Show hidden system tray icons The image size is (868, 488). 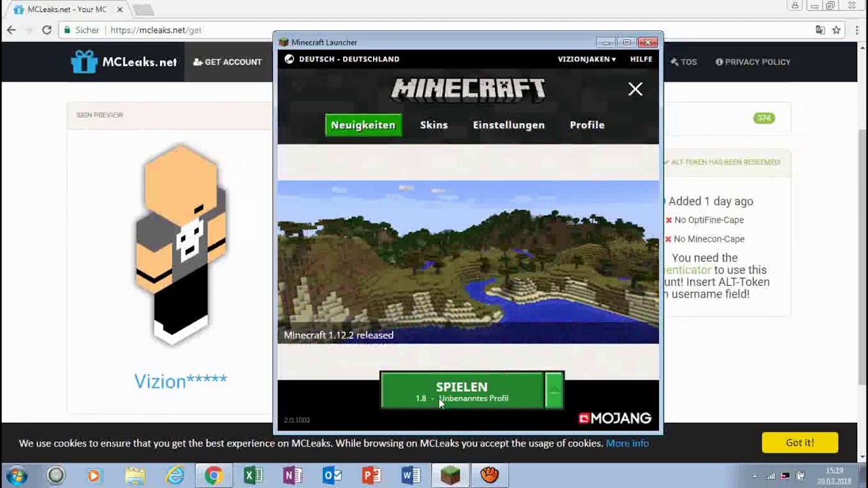(755, 476)
